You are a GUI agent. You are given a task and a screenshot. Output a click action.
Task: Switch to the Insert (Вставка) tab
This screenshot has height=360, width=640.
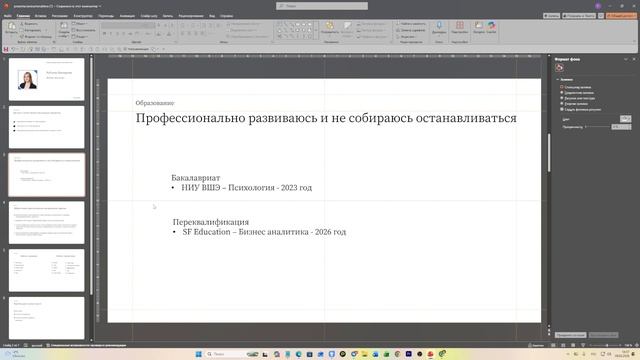click(40, 16)
